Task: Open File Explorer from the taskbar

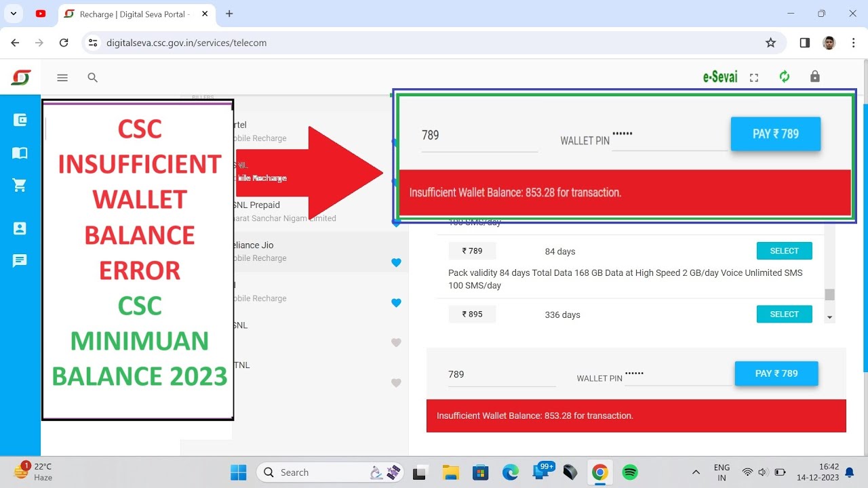Action: coord(450,472)
